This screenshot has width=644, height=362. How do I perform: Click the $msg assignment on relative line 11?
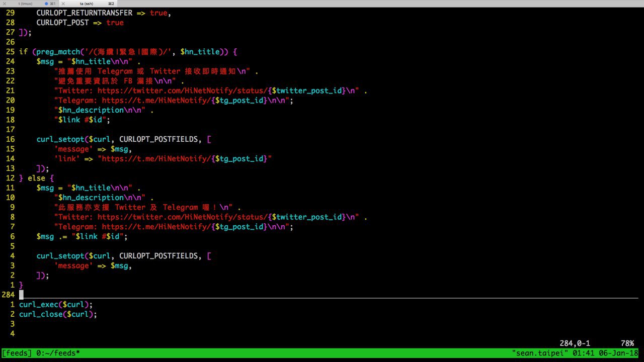click(x=89, y=188)
